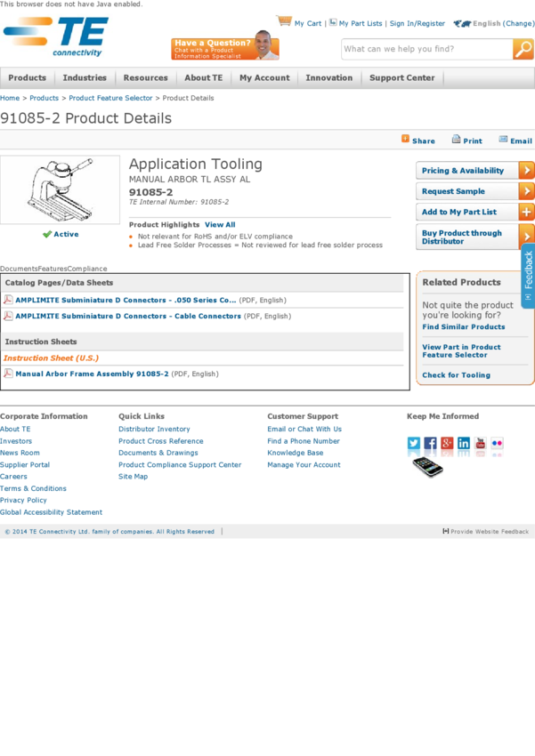Click Home in the breadcrumb
535x756 pixels.
click(10, 98)
